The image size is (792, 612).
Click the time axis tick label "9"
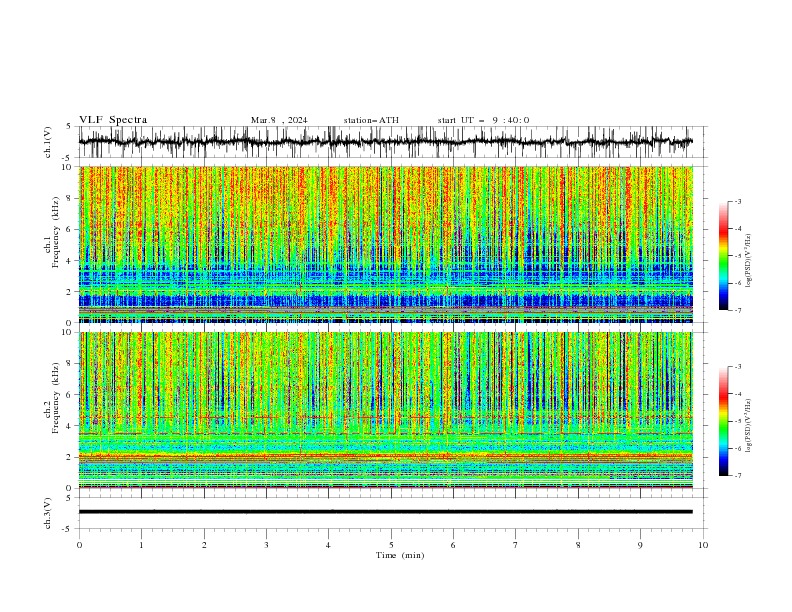[x=640, y=545]
